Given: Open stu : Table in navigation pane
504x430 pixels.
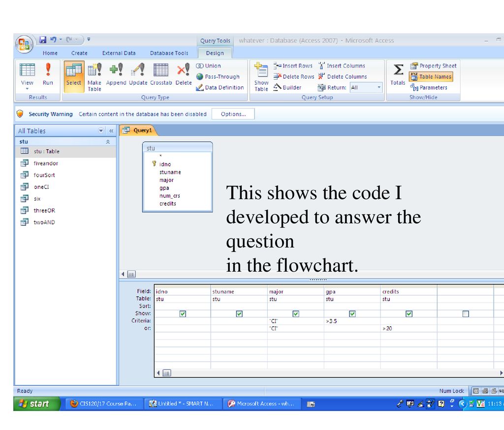Looking at the screenshot, I should (x=65, y=152).
